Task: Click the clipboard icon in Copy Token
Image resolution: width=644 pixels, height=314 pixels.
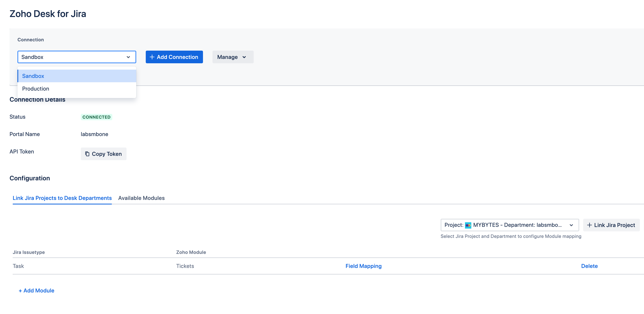Action: coord(87,154)
